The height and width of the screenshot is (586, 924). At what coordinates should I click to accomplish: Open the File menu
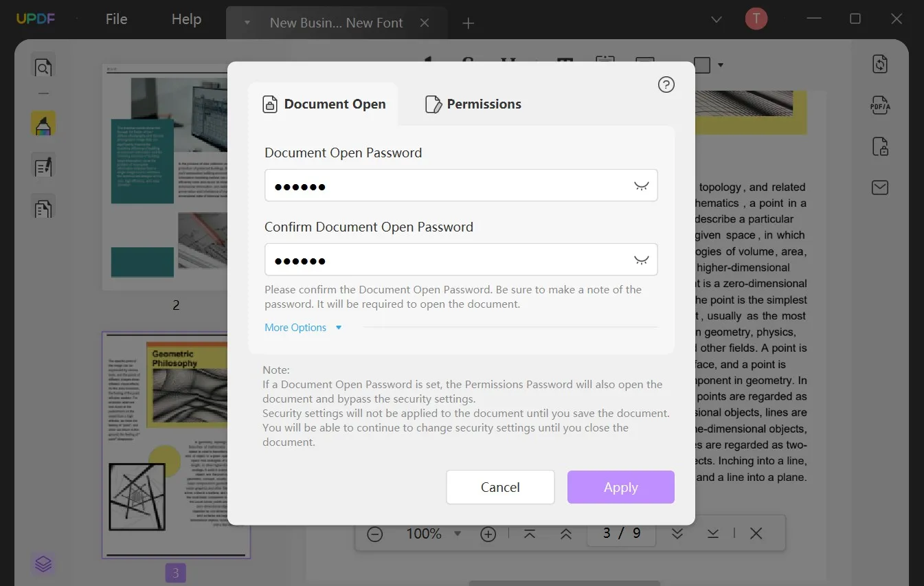click(x=115, y=19)
